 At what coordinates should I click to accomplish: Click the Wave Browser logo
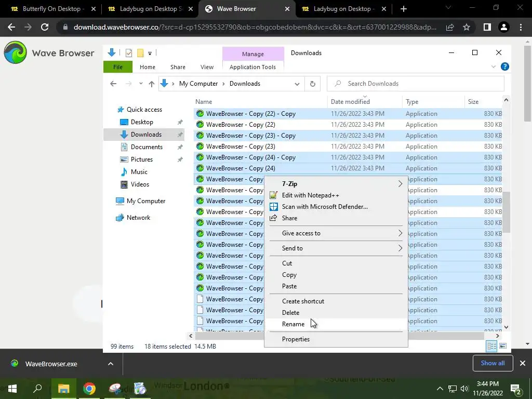pos(15,52)
